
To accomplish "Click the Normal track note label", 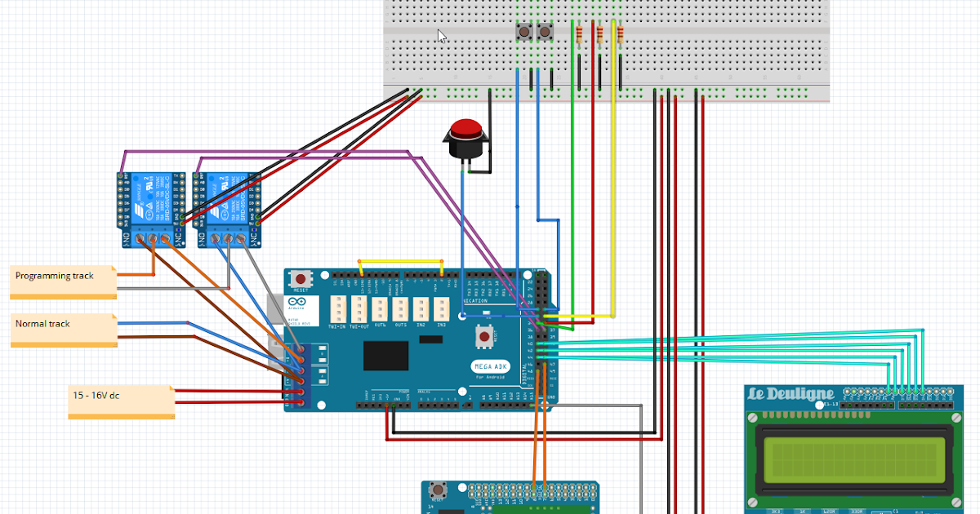I will point(45,322).
